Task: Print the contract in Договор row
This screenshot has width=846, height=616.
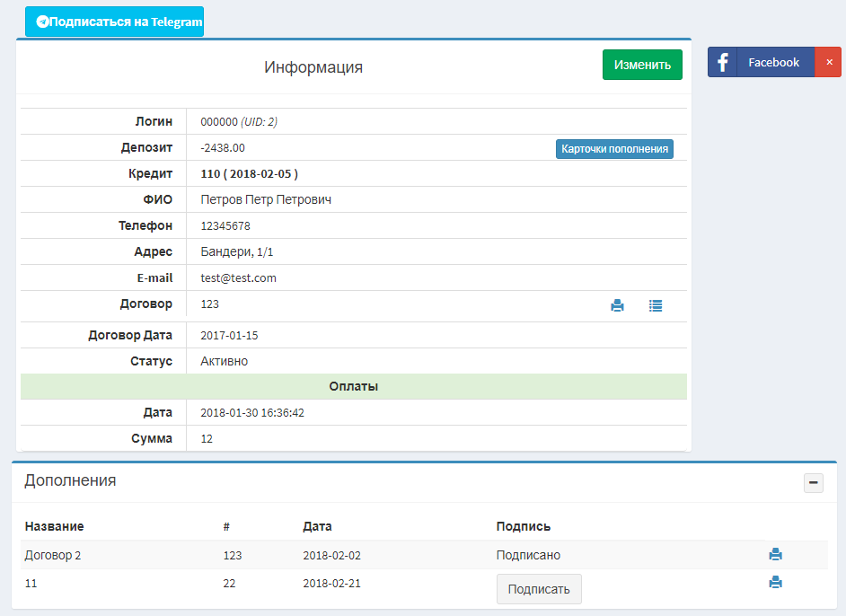Action: tap(617, 305)
